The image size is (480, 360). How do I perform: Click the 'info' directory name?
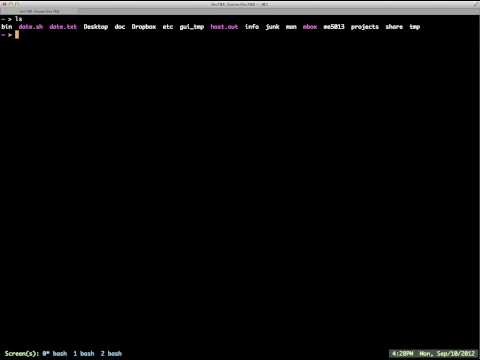252,27
